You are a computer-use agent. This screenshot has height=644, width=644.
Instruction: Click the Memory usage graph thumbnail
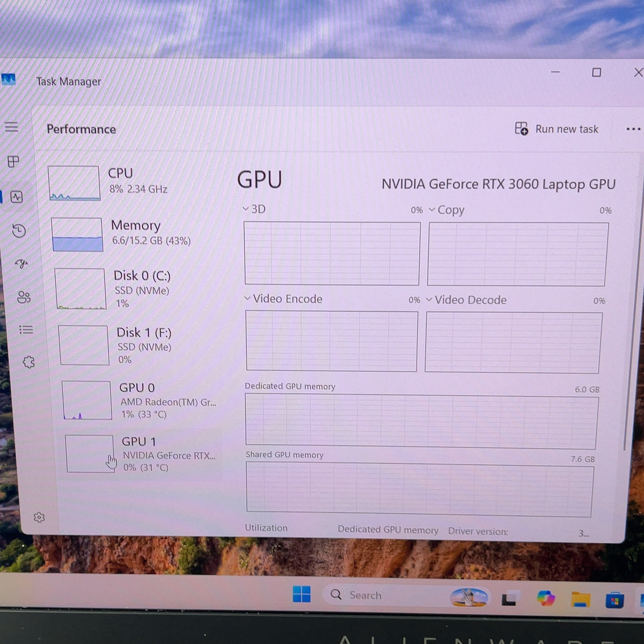click(x=77, y=234)
